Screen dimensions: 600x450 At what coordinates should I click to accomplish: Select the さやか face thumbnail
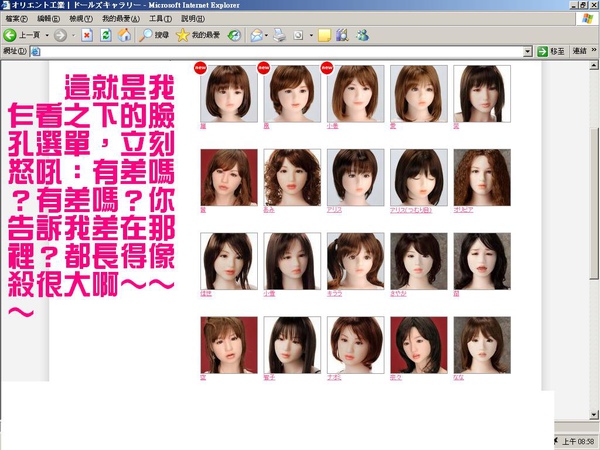[419, 261]
